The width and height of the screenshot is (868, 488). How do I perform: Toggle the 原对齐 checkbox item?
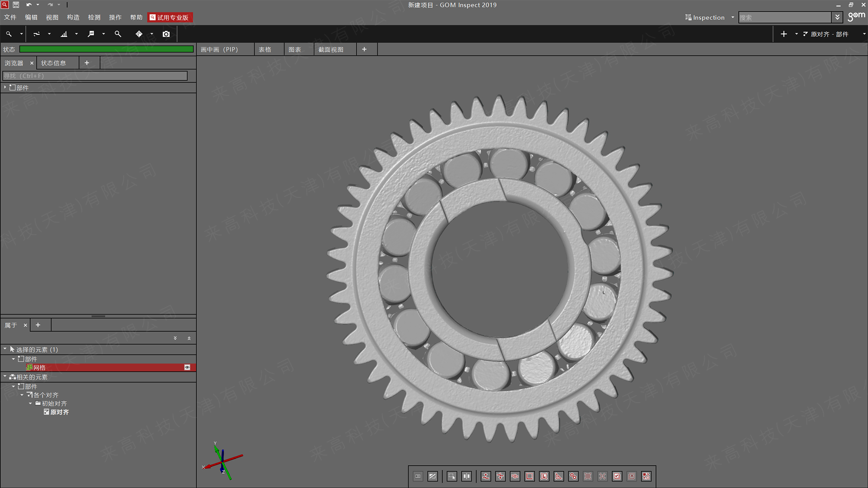(46, 412)
